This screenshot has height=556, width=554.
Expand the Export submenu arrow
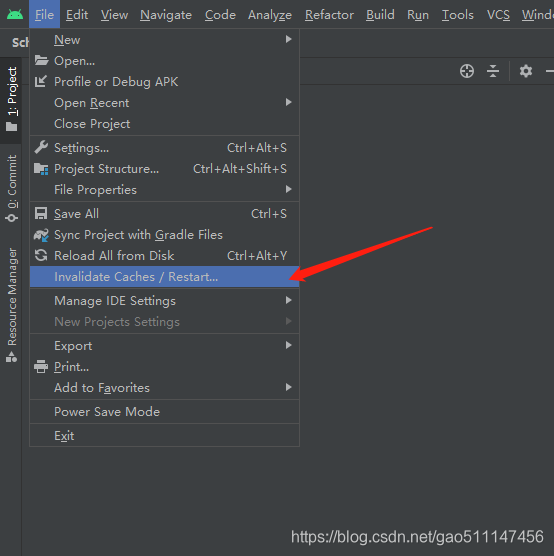(289, 345)
